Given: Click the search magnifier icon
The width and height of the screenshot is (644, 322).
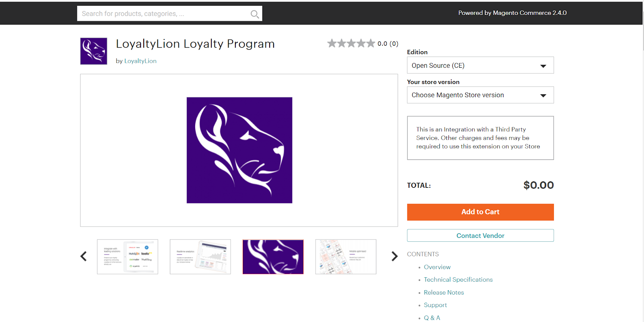Looking at the screenshot, I should pos(254,14).
